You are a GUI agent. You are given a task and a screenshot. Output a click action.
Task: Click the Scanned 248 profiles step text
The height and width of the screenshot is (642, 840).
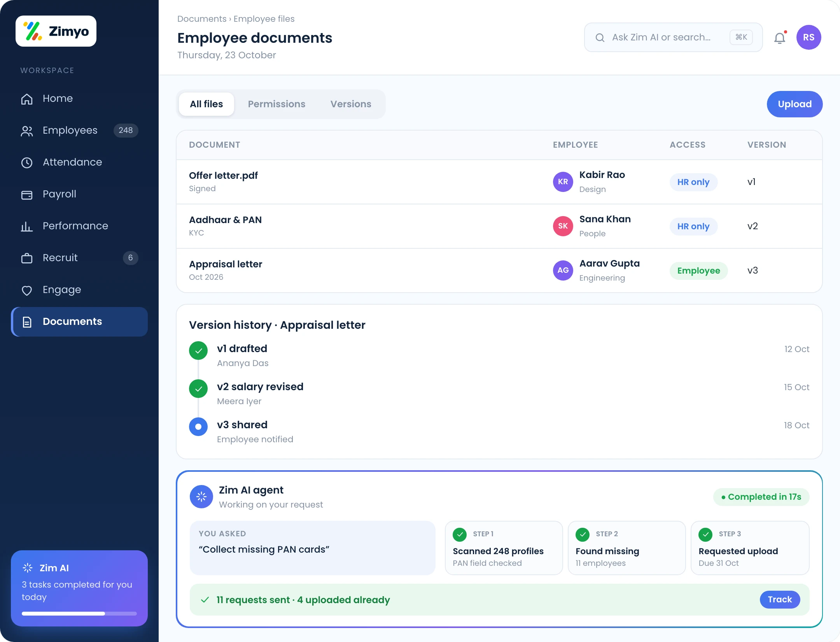498,551
